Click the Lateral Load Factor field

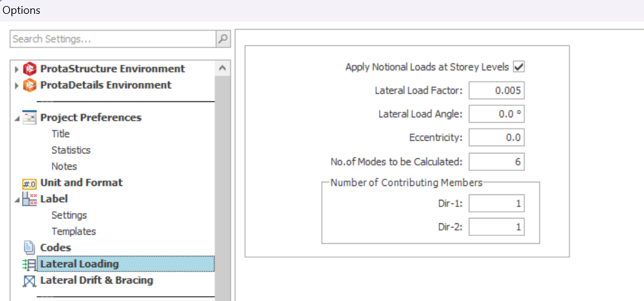click(496, 90)
